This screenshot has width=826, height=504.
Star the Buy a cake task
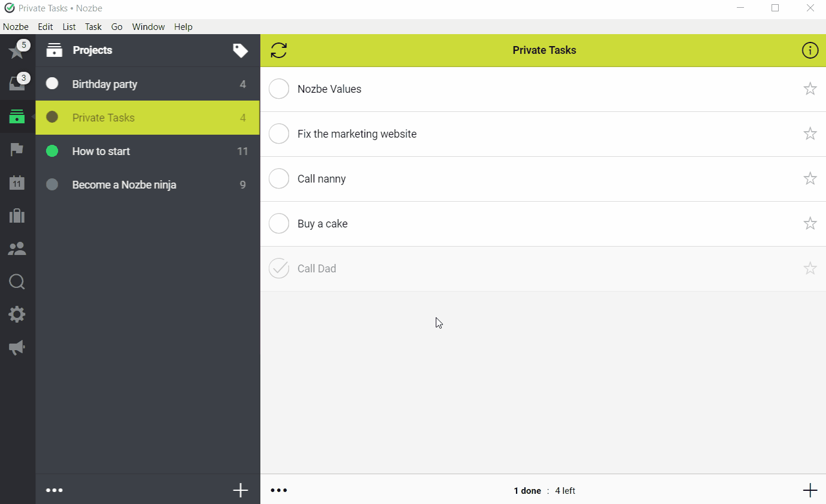(x=810, y=224)
